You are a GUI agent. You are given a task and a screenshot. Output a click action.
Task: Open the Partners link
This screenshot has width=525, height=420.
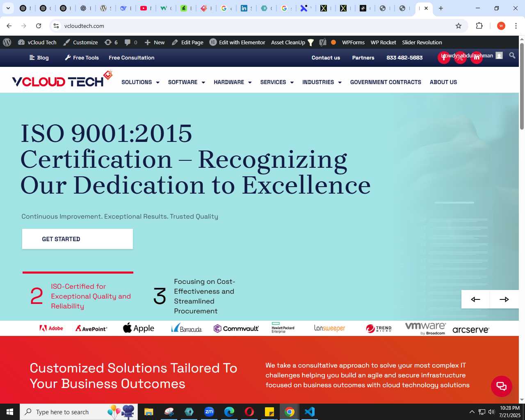pyautogui.click(x=363, y=58)
